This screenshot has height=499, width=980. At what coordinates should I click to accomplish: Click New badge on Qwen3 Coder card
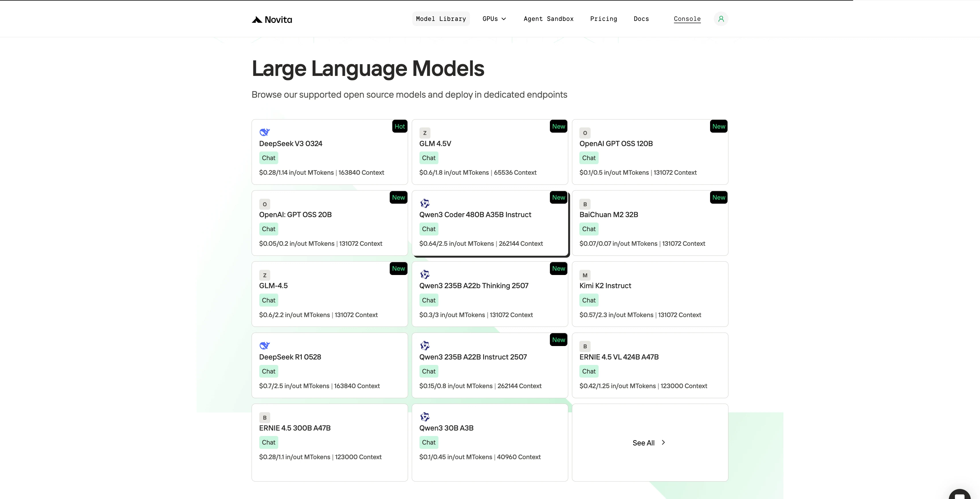point(558,197)
